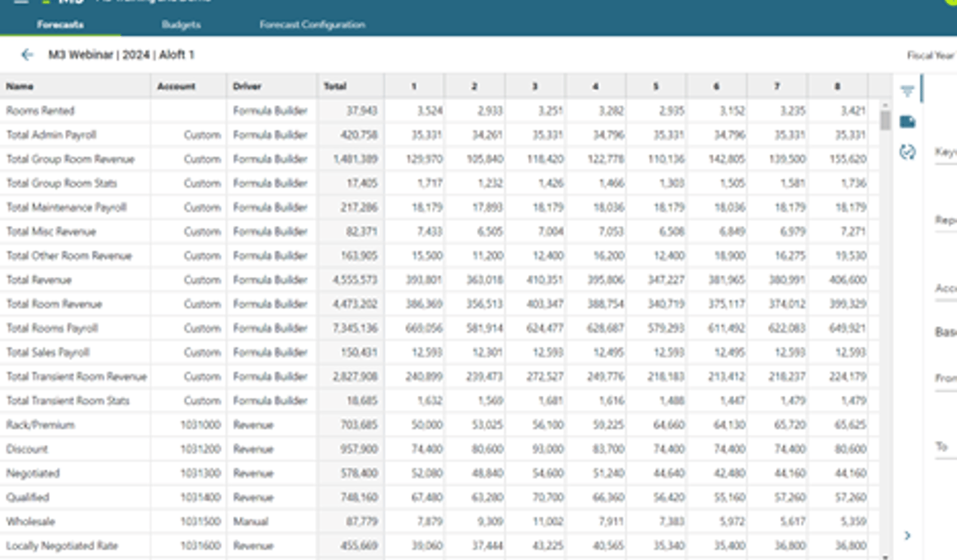Open the Budgets tab
Viewport: 957px width, 560px height.
[181, 25]
